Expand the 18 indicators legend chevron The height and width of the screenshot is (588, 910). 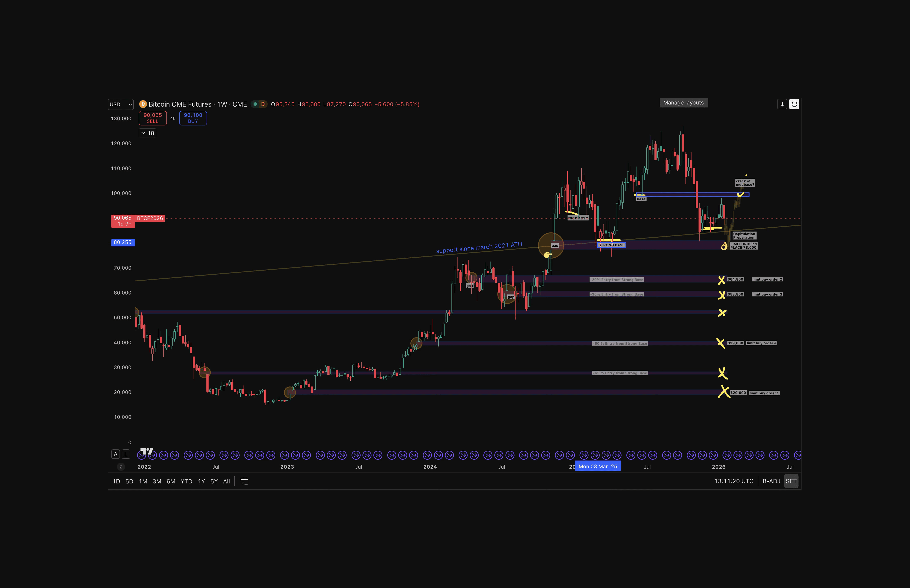[147, 133]
